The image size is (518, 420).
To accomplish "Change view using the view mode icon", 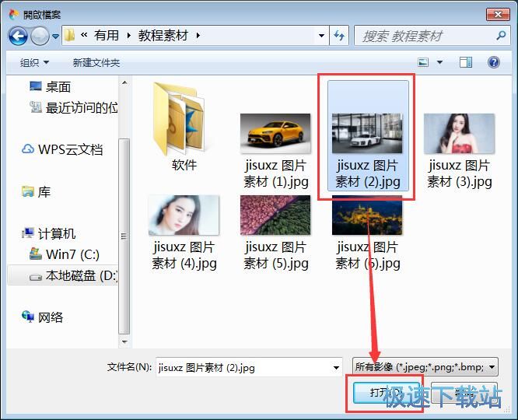I will tap(423, 62).
